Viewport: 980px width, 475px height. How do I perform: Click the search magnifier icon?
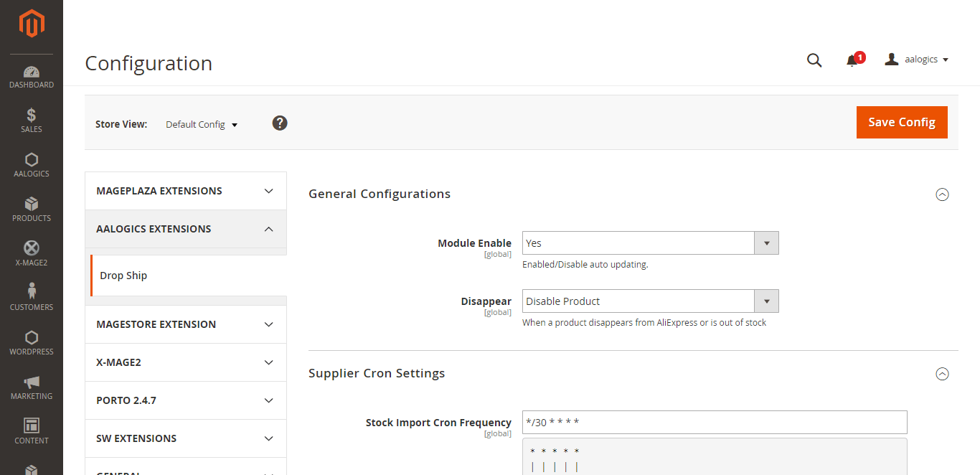pyautogui.click(x=814, y=60)
